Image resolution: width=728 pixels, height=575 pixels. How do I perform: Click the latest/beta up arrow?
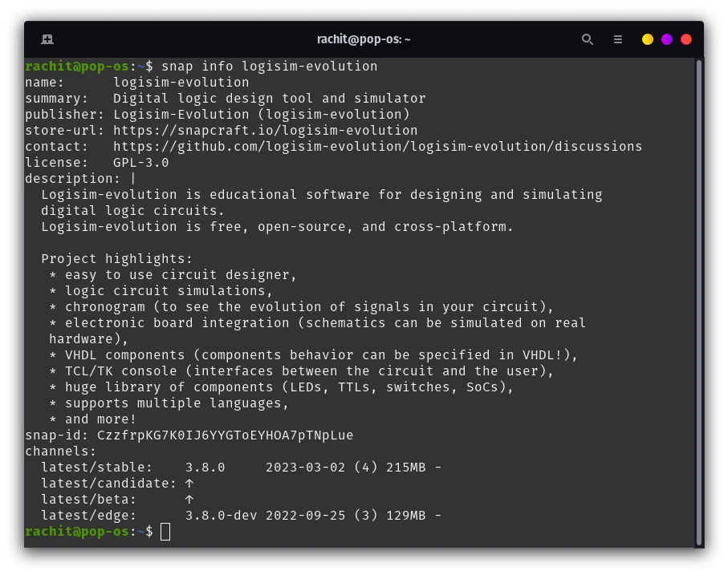pyautogui.click(x=189, y=500)
